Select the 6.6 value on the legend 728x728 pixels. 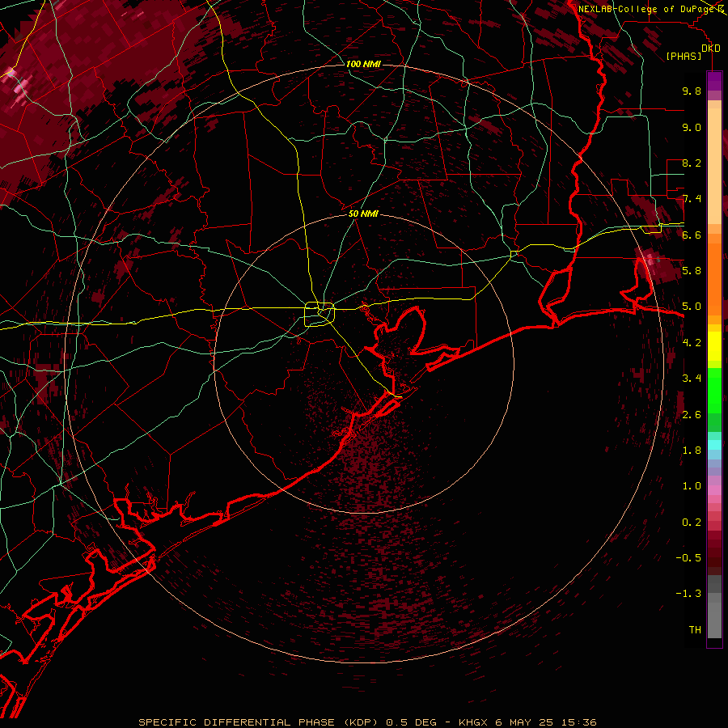[692, 235]
